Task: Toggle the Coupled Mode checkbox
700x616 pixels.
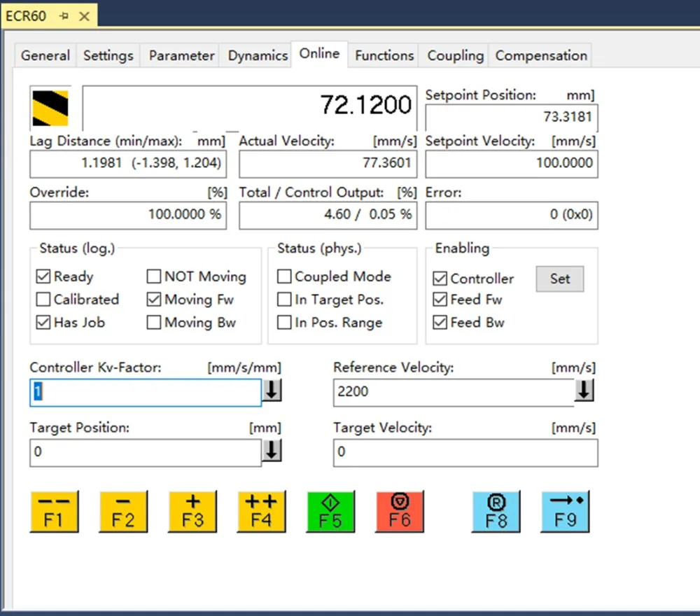Action: coord(284,276)
